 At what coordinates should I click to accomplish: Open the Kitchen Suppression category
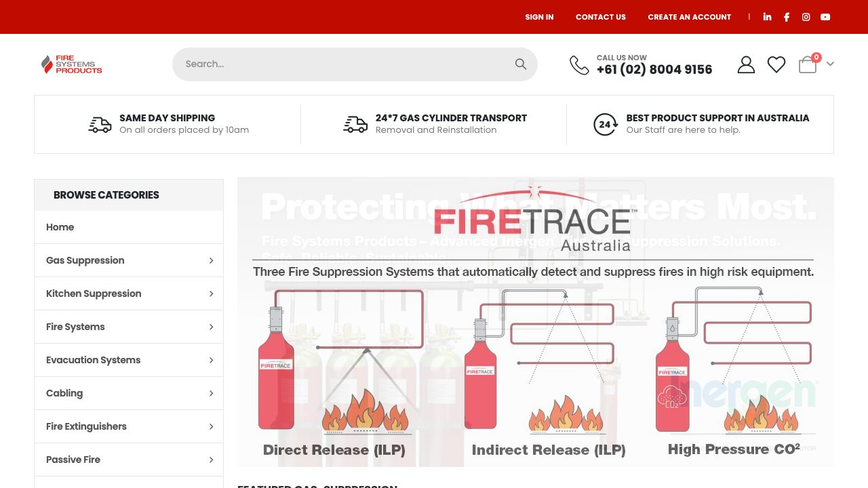pos(94,293)
